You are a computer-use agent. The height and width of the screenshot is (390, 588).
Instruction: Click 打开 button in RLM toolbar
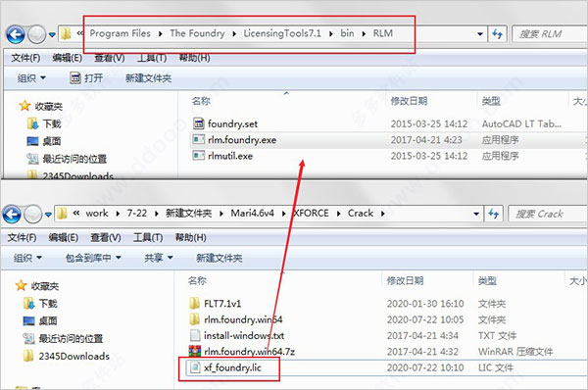(x=86, y=78)
